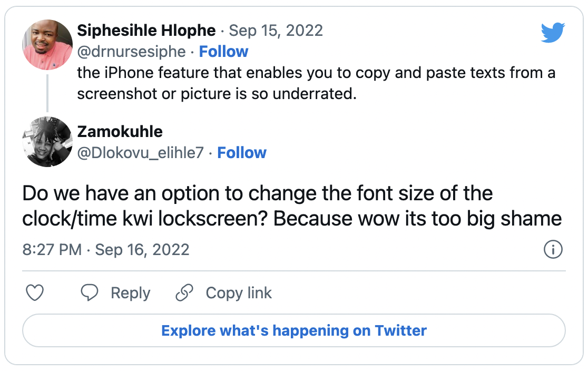Click the Reply label

130,293
